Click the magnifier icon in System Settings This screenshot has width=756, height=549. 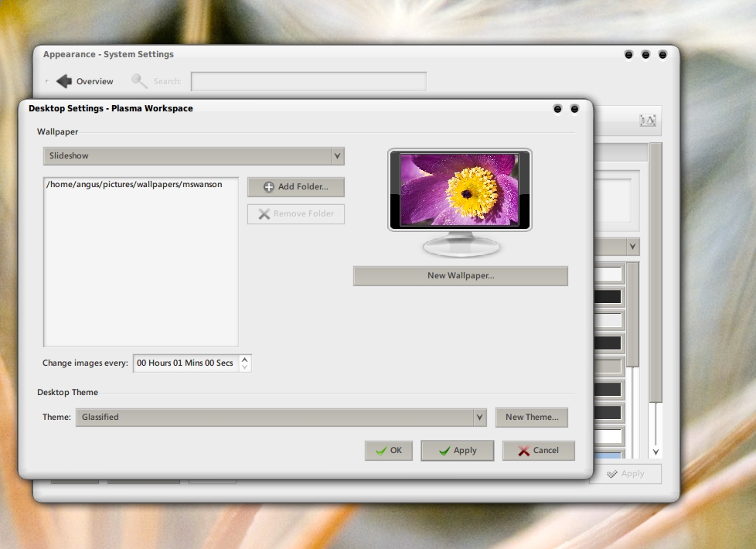pos(139,81)
